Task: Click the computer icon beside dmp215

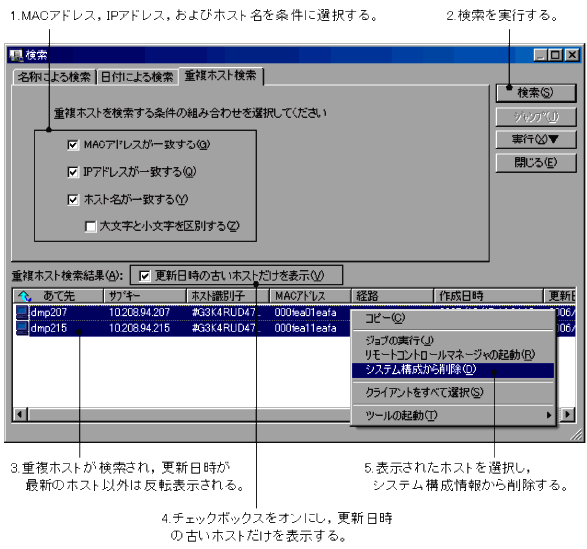Action: coord(22,328)
